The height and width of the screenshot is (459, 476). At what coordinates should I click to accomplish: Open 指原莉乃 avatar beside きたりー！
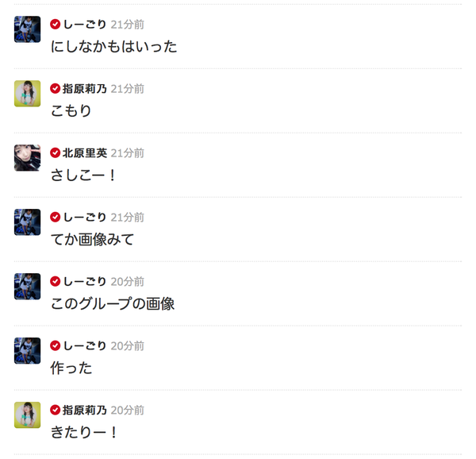[x=27, y=415]
